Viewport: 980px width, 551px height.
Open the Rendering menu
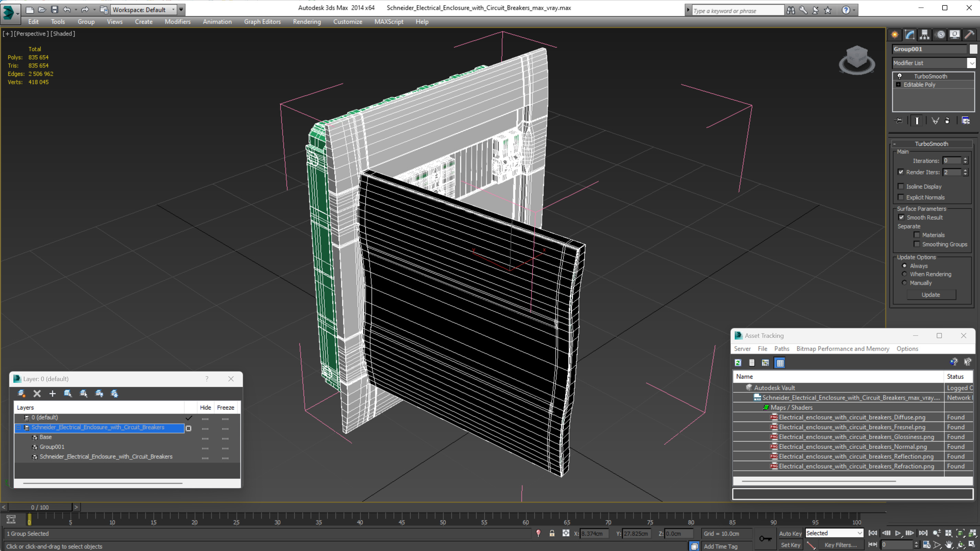307,22
